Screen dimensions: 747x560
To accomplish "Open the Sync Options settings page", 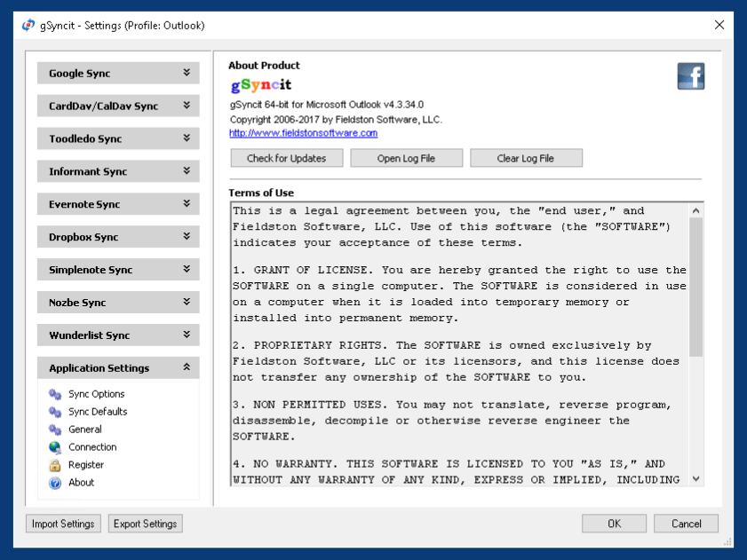I will tap(96, 394).
